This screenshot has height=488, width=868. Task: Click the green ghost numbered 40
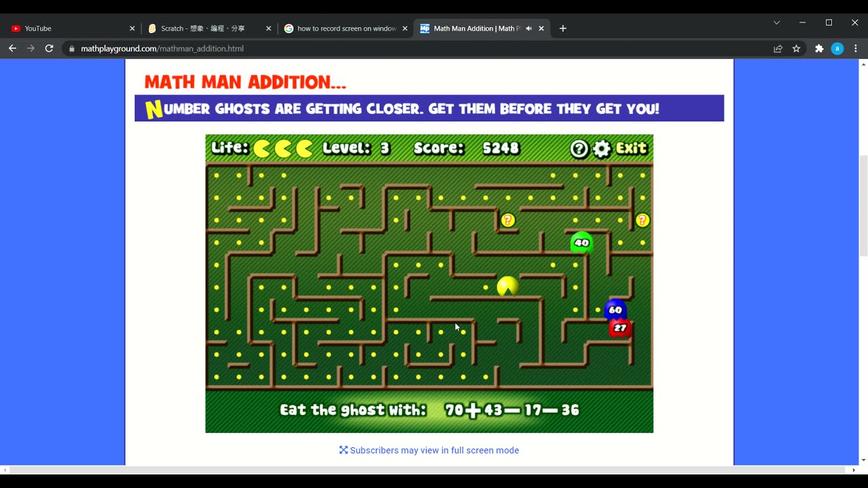pyautogui.click(x=581, y=242)
